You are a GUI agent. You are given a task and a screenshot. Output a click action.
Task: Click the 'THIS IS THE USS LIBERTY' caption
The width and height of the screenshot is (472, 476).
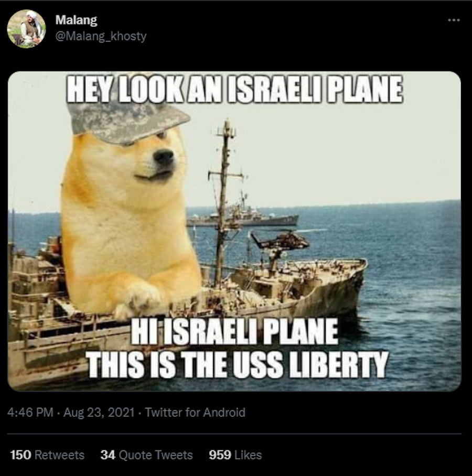pos(238,364)
